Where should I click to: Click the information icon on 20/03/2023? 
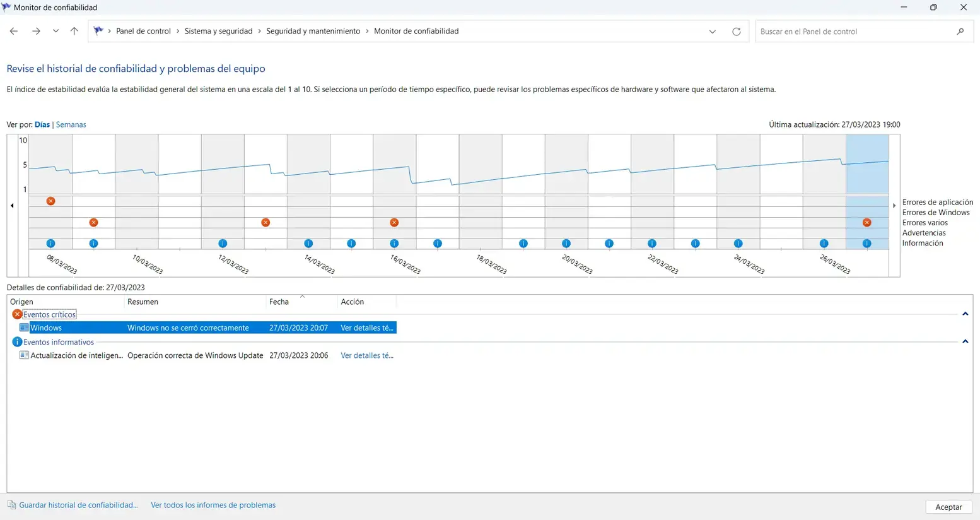(566, 244)
